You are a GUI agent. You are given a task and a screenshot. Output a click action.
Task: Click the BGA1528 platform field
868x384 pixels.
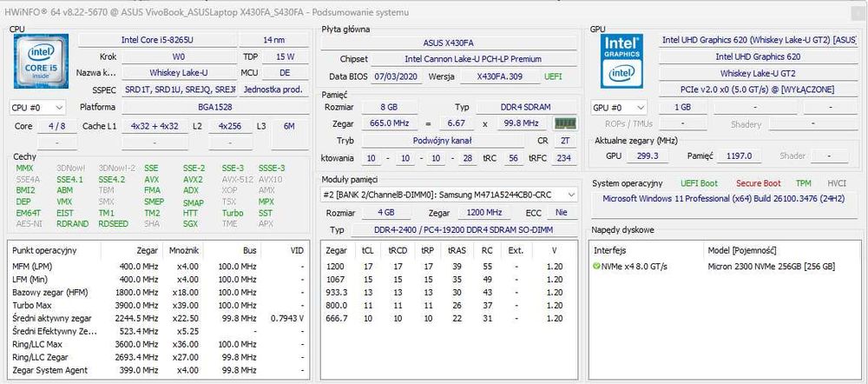215,107
